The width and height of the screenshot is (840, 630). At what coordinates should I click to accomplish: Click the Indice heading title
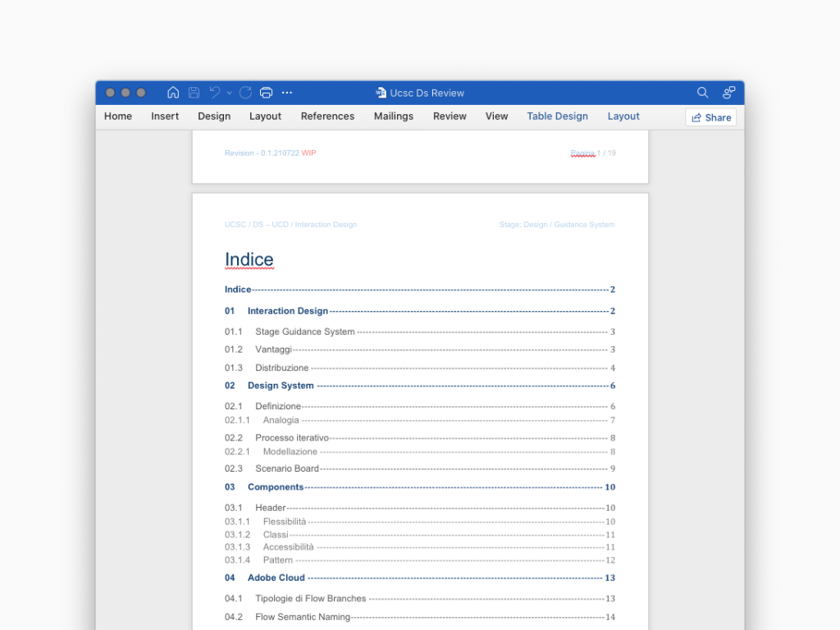pos(249,259)
